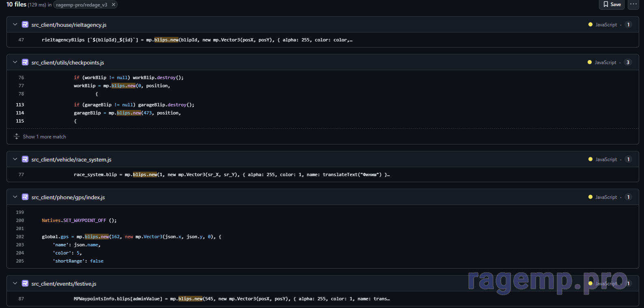Image resolution: width=644 pixels, height=308 pixels.
Task: Click yellow JavaScript language dot for rieltagency.js
Action: click(x=590, y=25)
